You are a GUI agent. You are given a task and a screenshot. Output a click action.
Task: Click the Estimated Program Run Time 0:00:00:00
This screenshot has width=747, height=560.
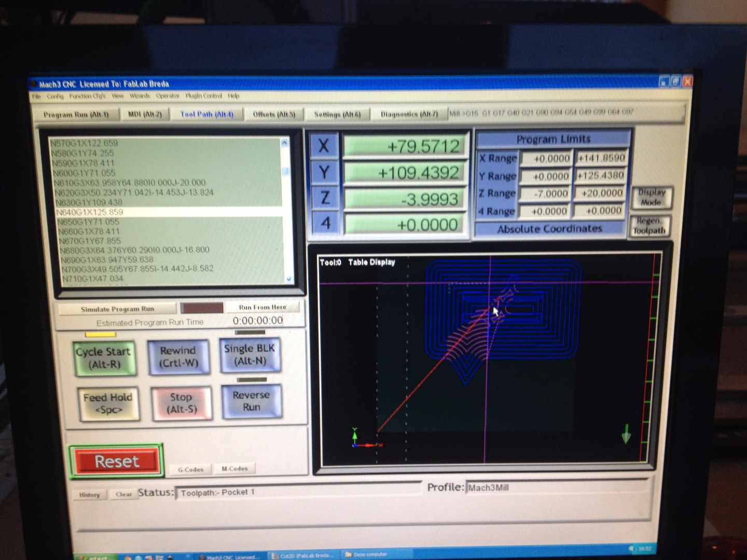258,320
